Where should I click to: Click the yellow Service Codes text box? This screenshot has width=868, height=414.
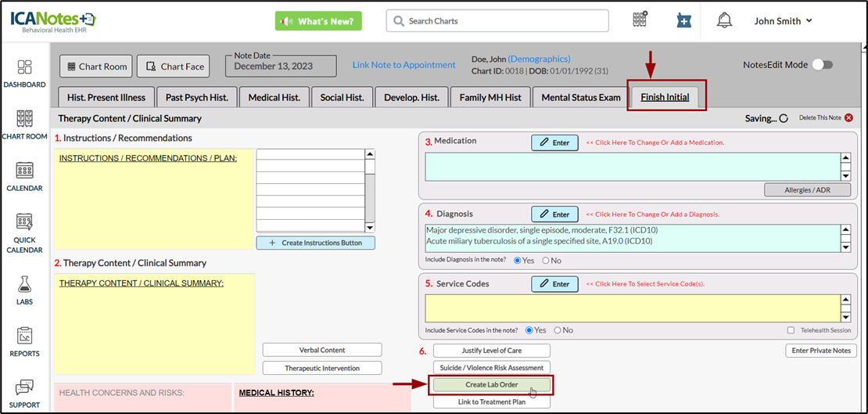point(633,308)
